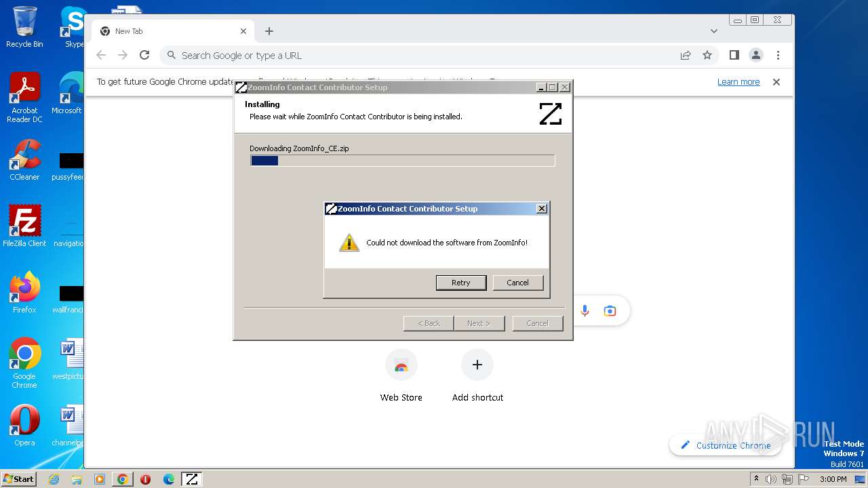
Task: Open media player from taskbar
Action: click(100, 479)
